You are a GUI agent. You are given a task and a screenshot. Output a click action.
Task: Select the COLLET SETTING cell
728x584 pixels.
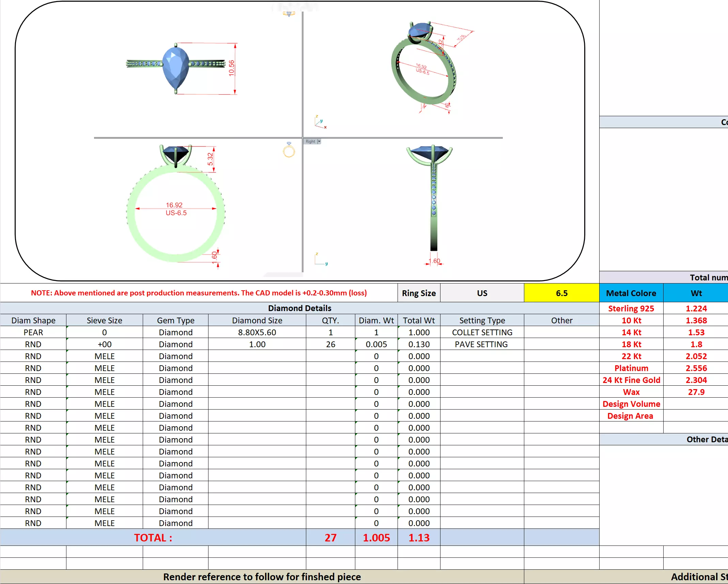pyautogui.click(x=482, y=332)
